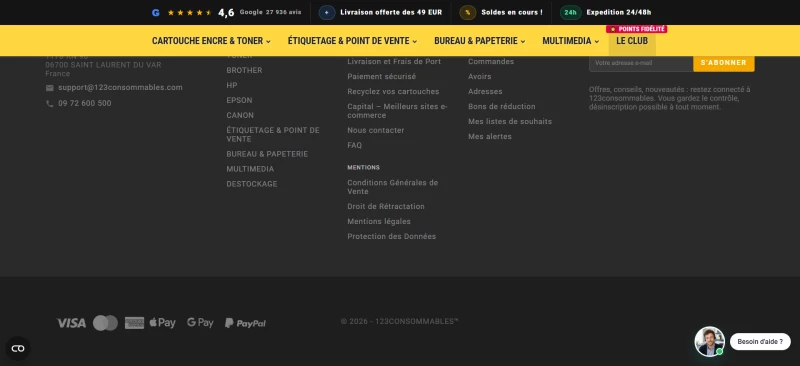Viewport: 800px width, 366px height.
Task: Click the Points Fidélité red badge
Action: [x=637, y=29]
